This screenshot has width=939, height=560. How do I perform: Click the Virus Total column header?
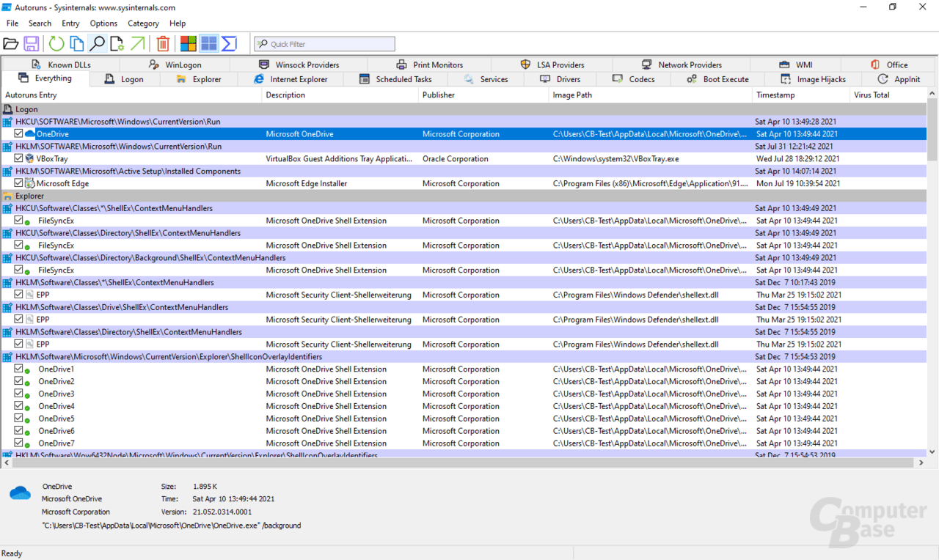tap(888, 95)
